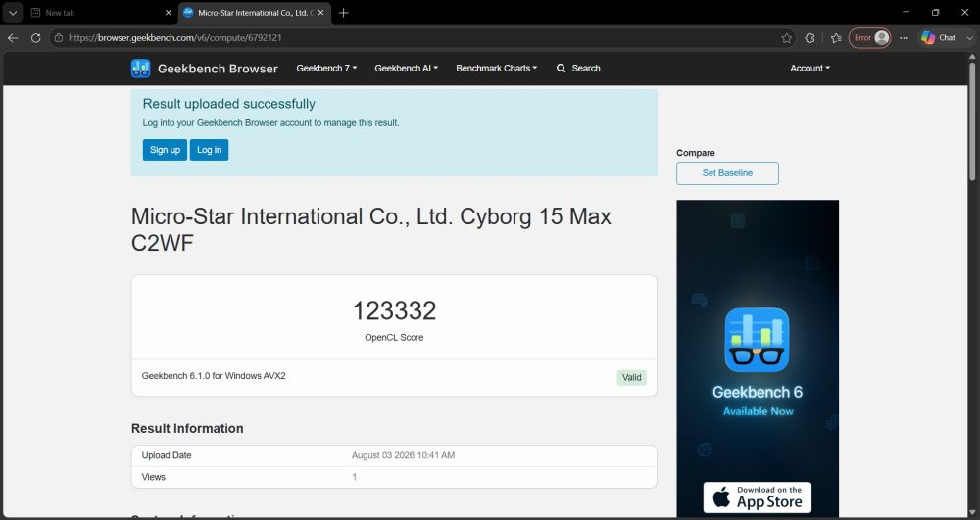
Task: Click the Views row label
Action: point(154,477)
